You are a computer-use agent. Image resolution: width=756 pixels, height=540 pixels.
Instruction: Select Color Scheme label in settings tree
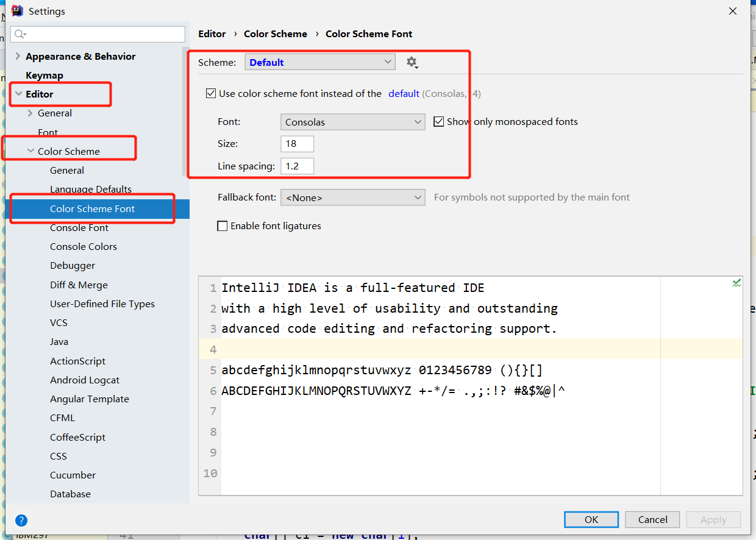point(69,151)
